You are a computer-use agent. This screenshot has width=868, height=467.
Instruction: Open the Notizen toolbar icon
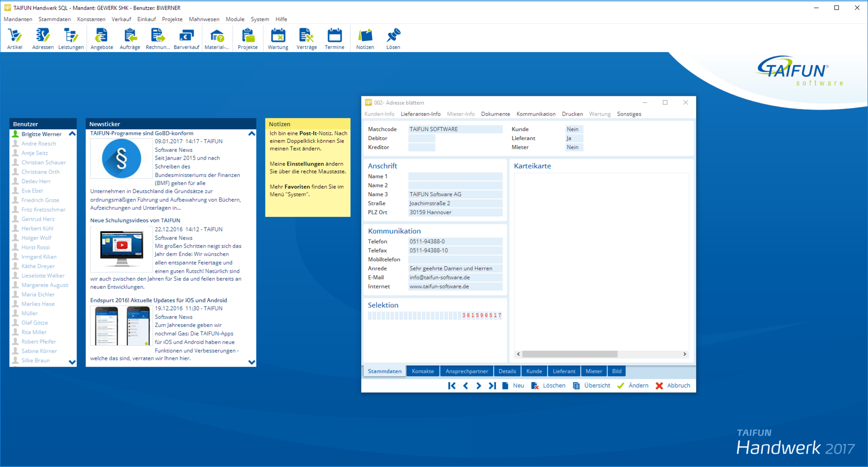pos(365,38)
